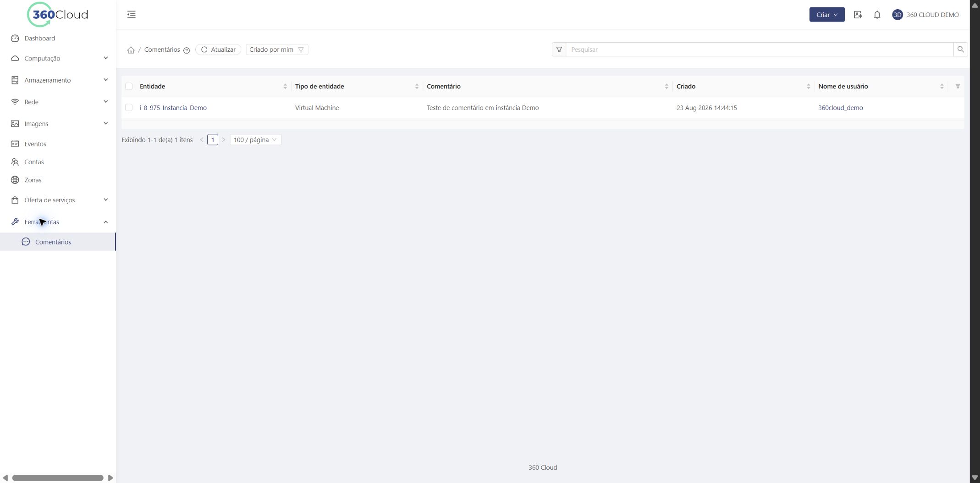Click the previous page arrow

point(202,140)
